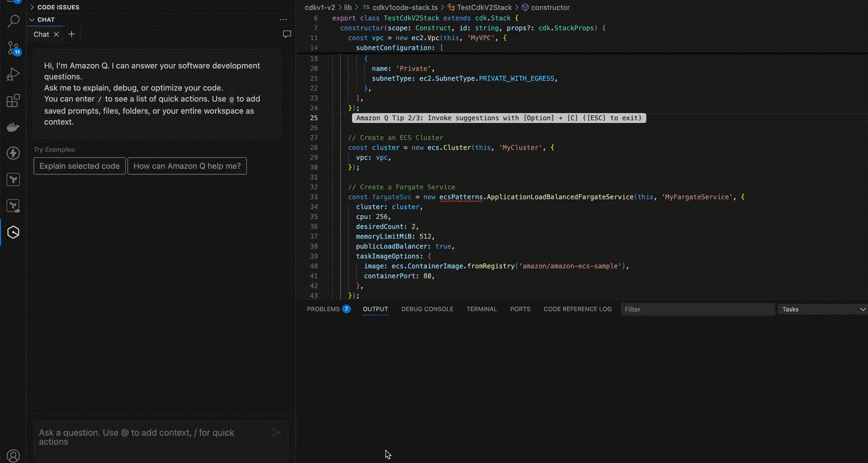The image size is (868, 463).
Task: Click the Explain selected code button
Action: tap(79, 166)
